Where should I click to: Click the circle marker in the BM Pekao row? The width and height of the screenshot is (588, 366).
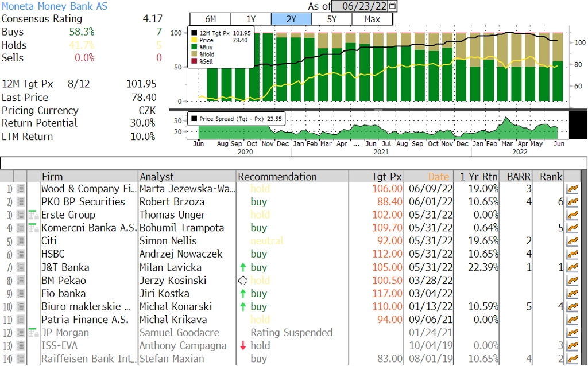243,281
